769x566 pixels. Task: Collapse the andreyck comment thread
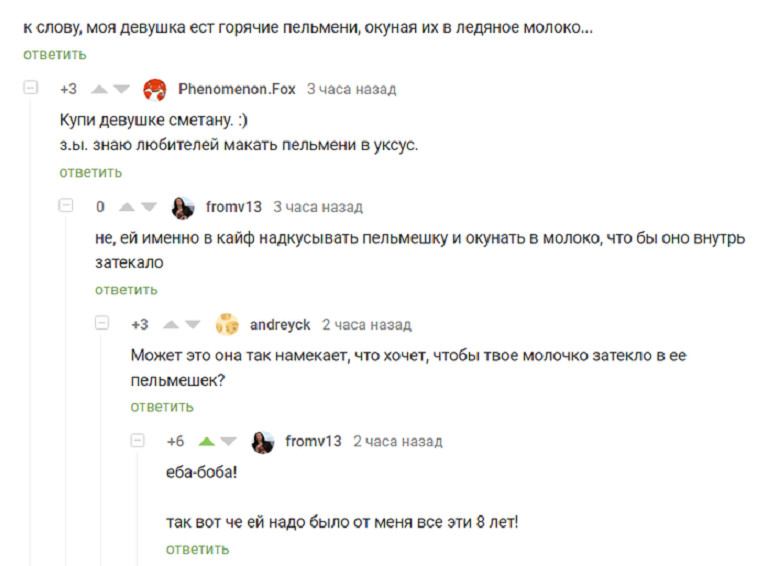pyautogui.click(x=102, y=323)
